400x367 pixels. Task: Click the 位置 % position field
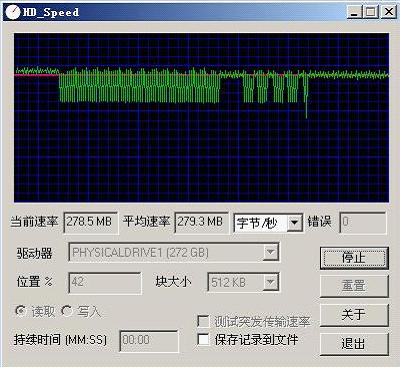click(105, 283)
